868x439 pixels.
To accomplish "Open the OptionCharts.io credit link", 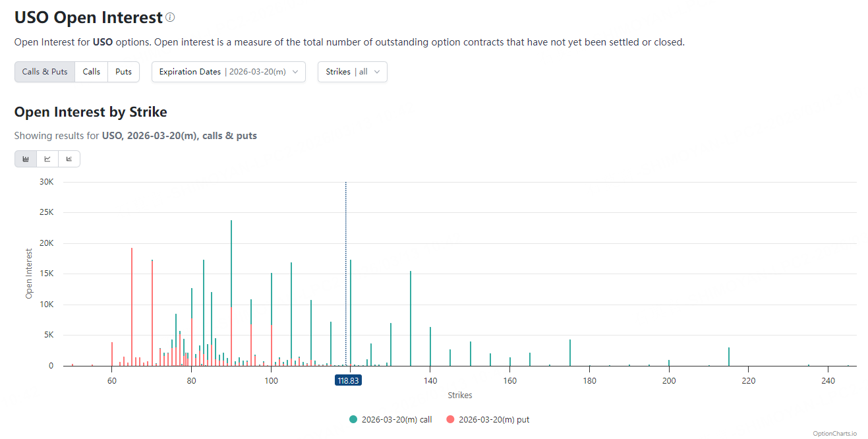I will [834, 433].
